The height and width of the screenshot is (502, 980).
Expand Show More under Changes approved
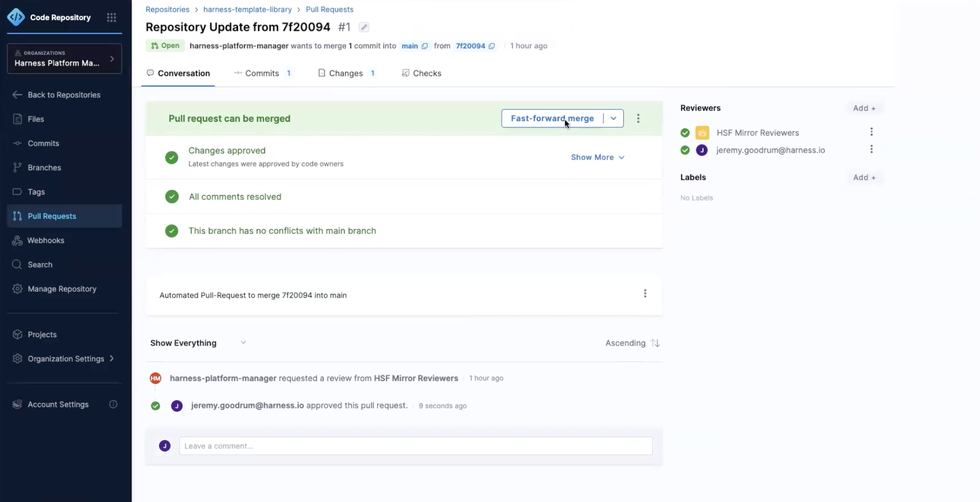pyautogui.click(x=597, y=157)
